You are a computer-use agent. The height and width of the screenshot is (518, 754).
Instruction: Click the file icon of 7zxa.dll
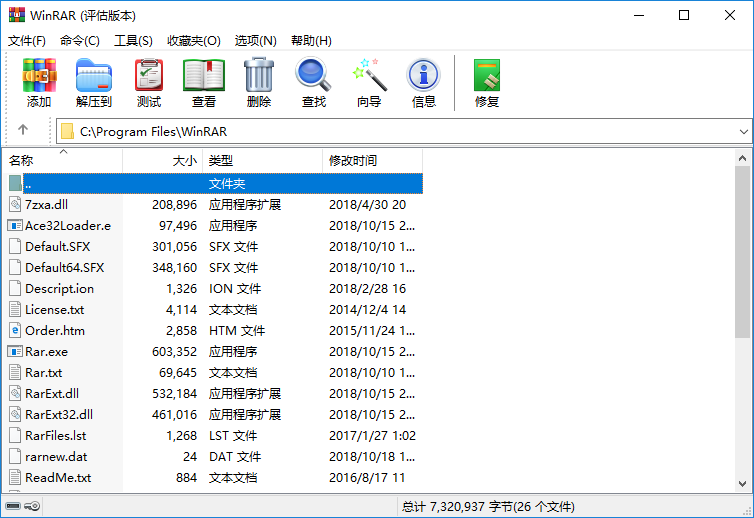pyautogui.click(x=15, y=204)
